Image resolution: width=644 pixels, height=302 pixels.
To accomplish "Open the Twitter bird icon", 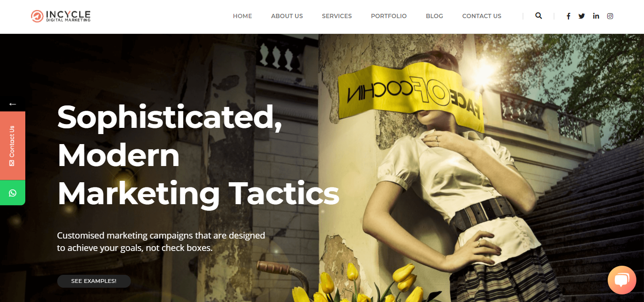I will [581, 16].
